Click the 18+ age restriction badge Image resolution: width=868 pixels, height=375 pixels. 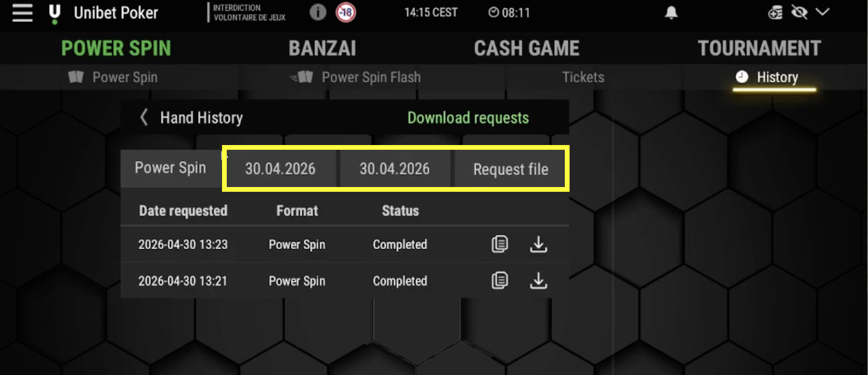click(346, 12)
